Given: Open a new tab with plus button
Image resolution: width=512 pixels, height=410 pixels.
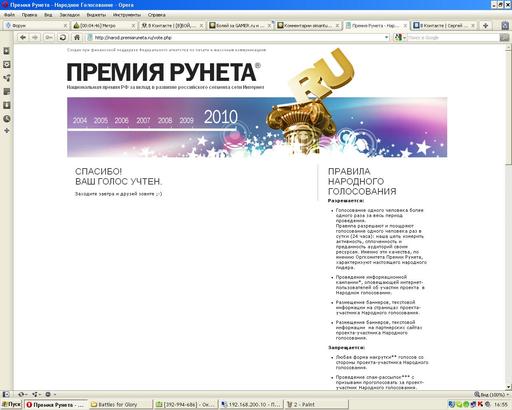Looking at the screenshot, I should (x=486, y=25).
